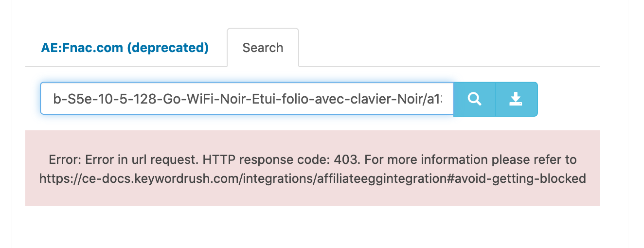644x248 pixels.
Task: Focus the product URL search field
Action: click(x=247, y=99)
